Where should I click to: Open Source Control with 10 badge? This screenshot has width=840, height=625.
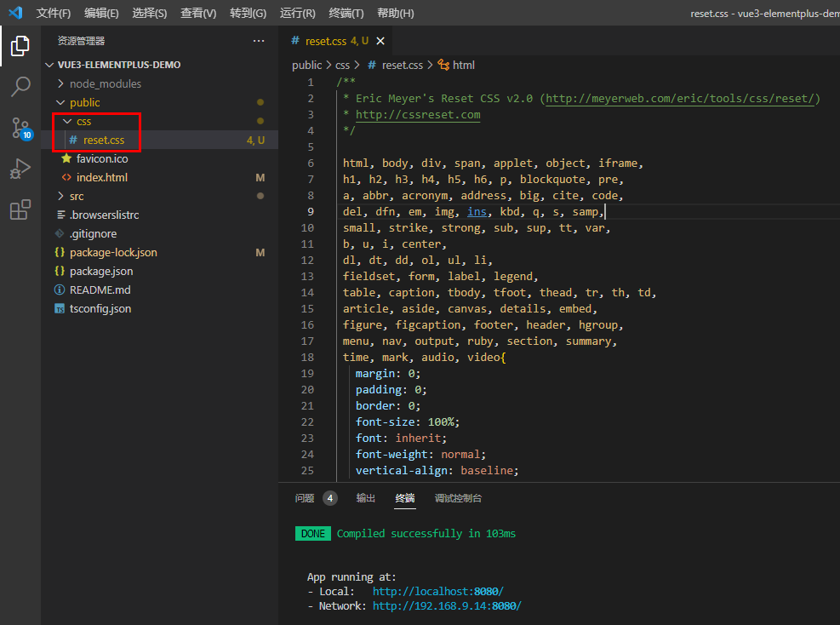21,129
